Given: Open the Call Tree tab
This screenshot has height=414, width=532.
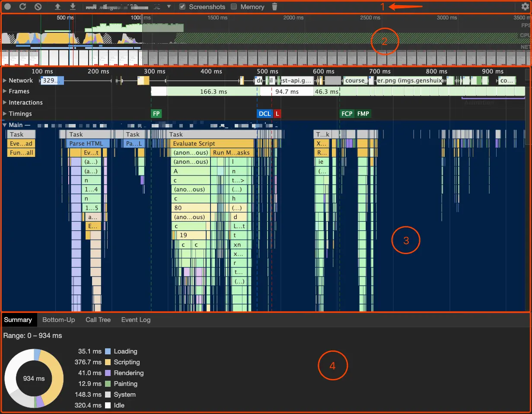Looking at the screenshot, I should (x=98, y=320).
